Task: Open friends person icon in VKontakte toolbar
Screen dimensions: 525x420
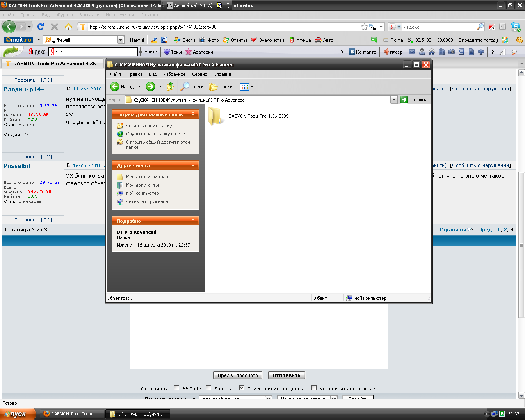Action: 422,52
